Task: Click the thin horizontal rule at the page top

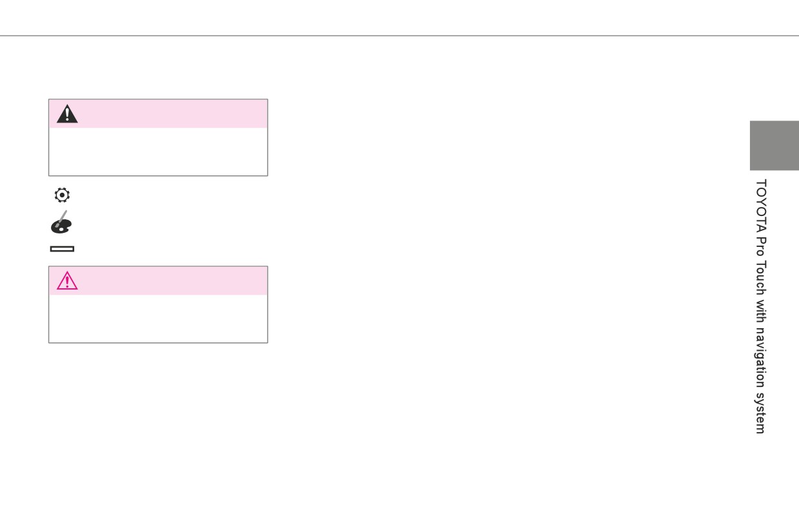Action: tap(399, 35)
